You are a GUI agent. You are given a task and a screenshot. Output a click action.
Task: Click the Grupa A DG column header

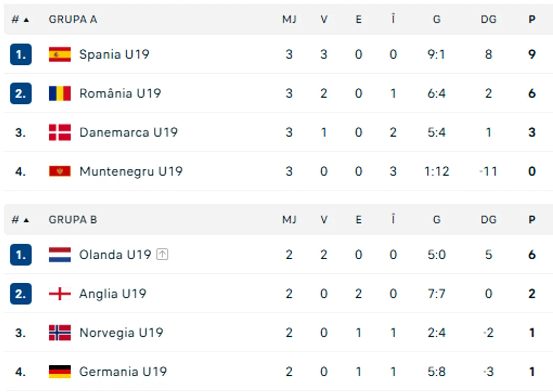tap(489, 19)
